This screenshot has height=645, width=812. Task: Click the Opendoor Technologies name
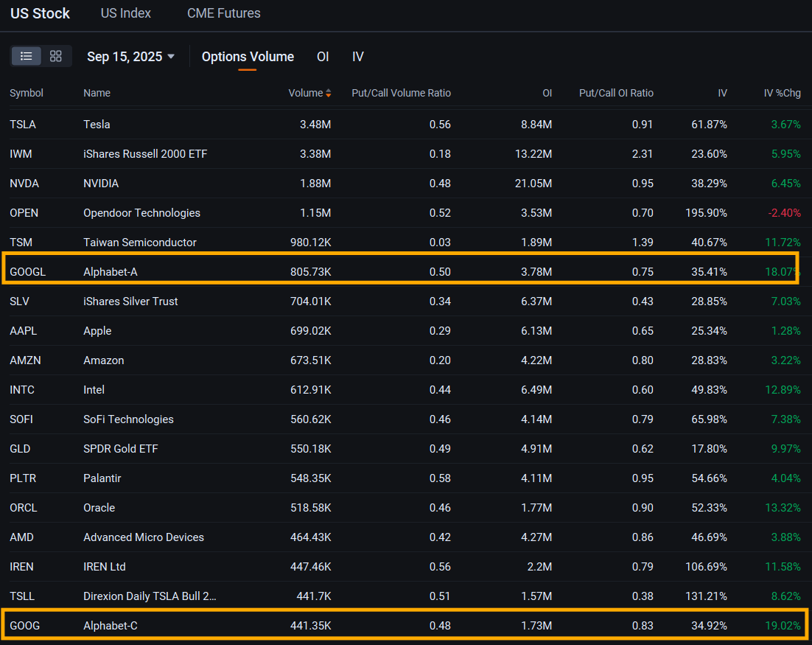coord(141,212)
